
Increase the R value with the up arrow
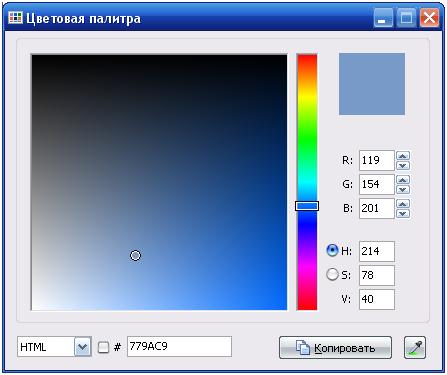point(403,156)
